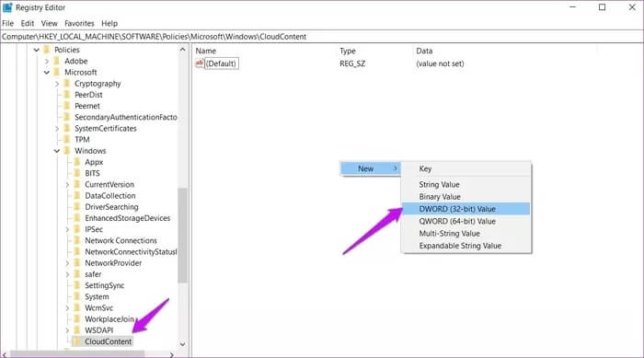This screenshot has height=358, width=644.
Task: Click the Registry Editor app icon in title bar
Action: [7, 7]
